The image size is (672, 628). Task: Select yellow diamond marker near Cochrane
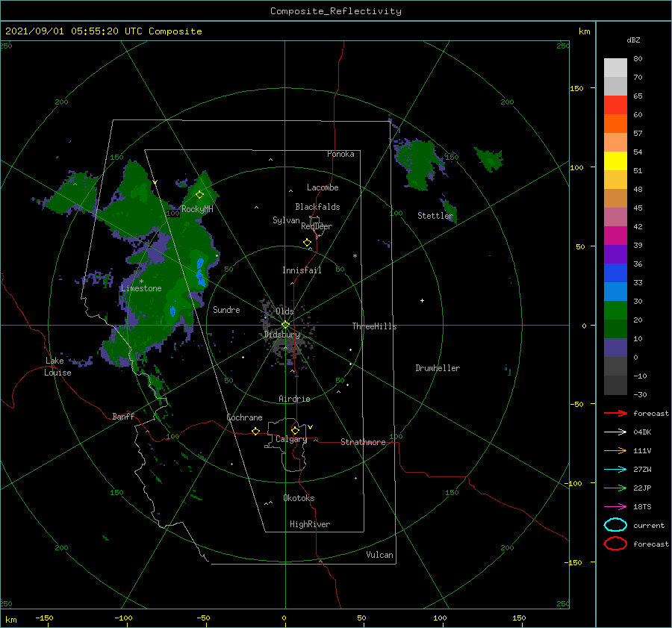[x=256, y=432]
